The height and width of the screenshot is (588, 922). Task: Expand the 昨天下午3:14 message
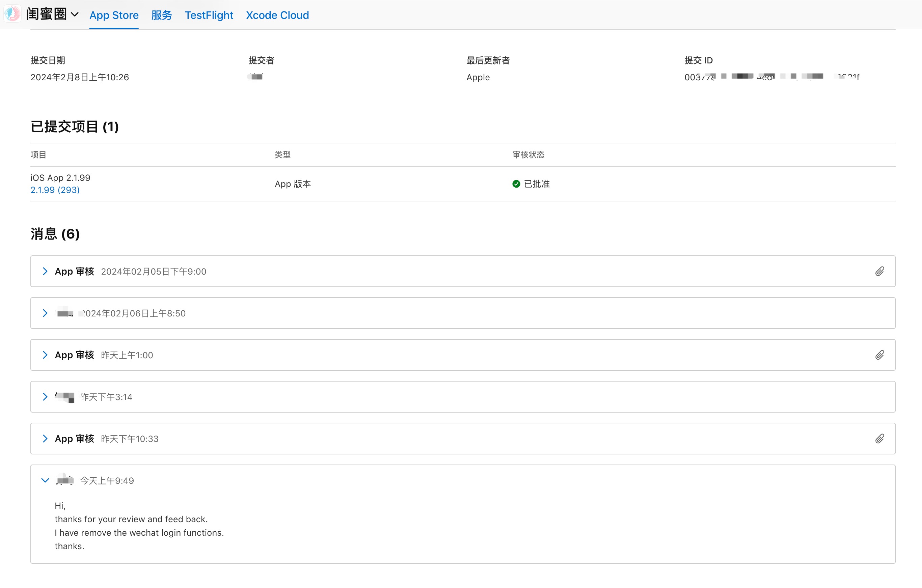click(45, 397)
